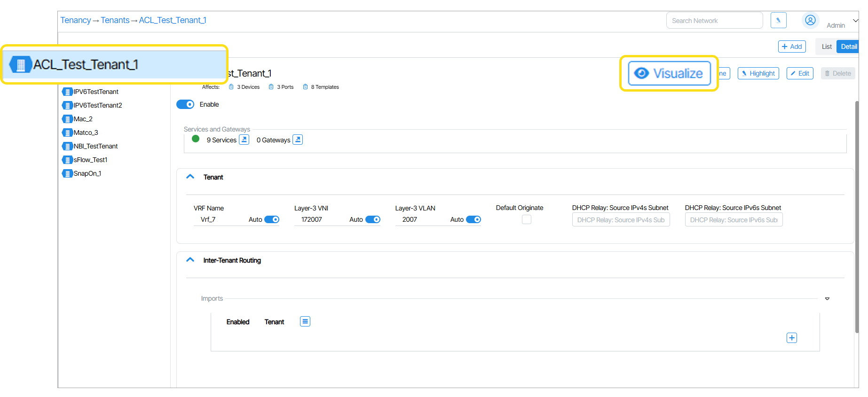868x397 pixels.
Task: Add an import row with the plus icon
Action: tap(792, 338)
